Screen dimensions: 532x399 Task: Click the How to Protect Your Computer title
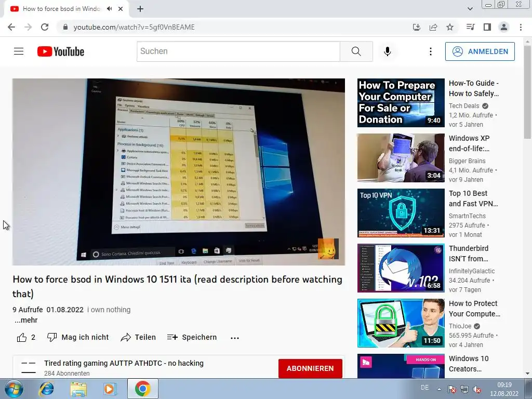point(474,309)
